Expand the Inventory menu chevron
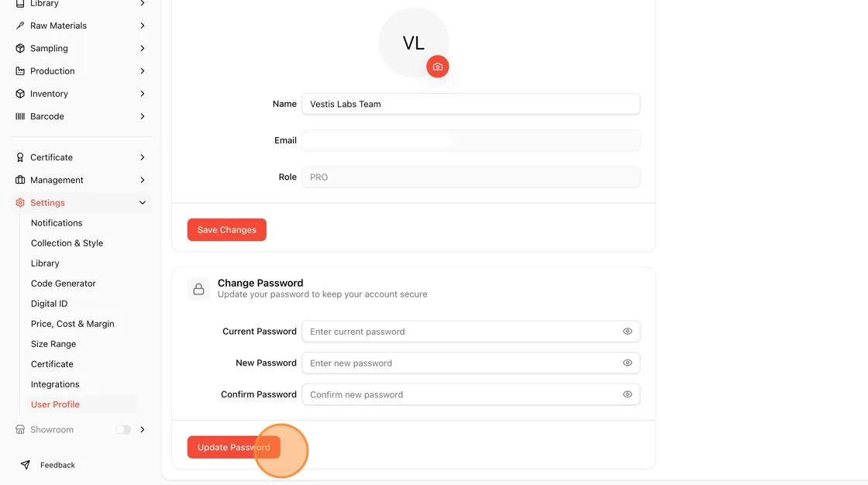 (x=143, y=94)
